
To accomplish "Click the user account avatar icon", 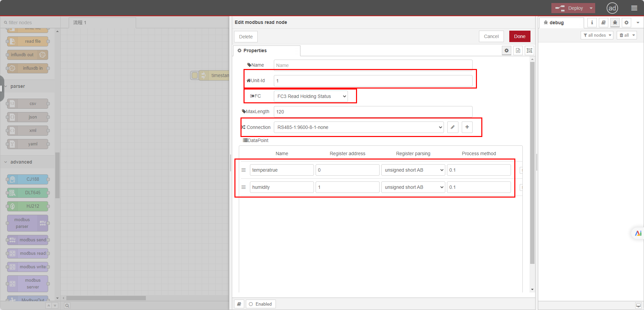I will [612, 8].
